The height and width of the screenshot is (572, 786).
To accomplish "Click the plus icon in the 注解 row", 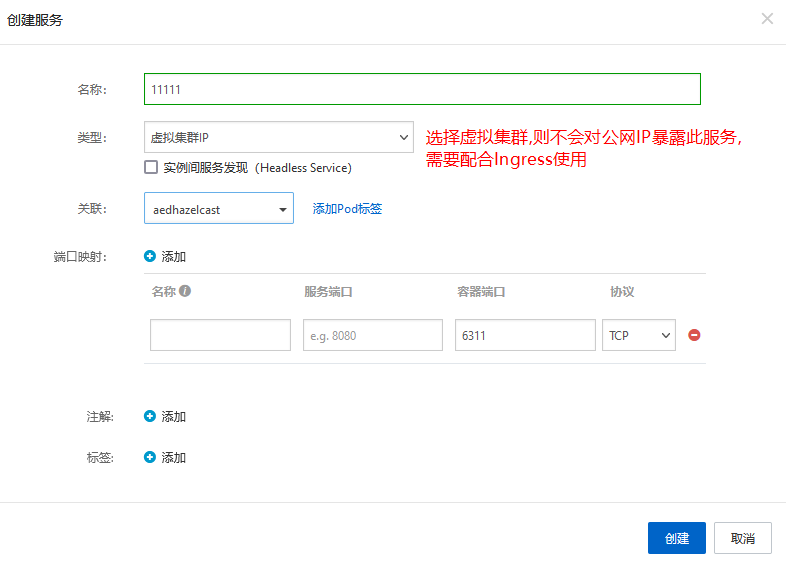I will pyautogui.click(x=150, y=416).
